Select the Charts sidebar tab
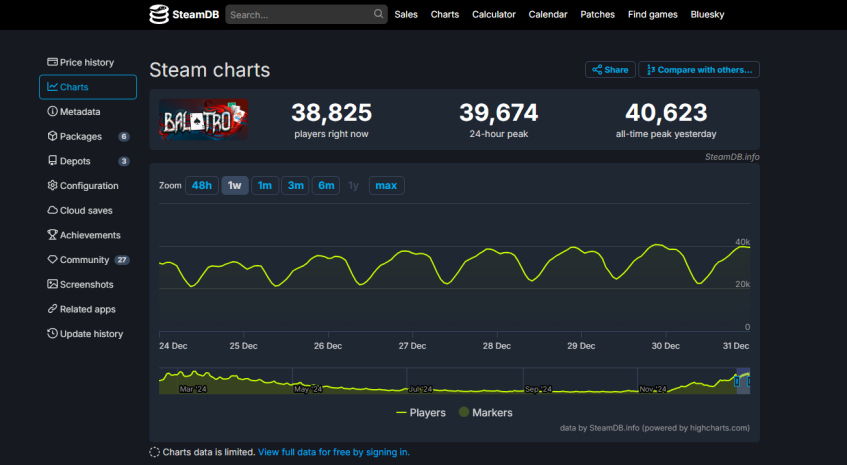847x465 pixels. (x=88, y=87)
